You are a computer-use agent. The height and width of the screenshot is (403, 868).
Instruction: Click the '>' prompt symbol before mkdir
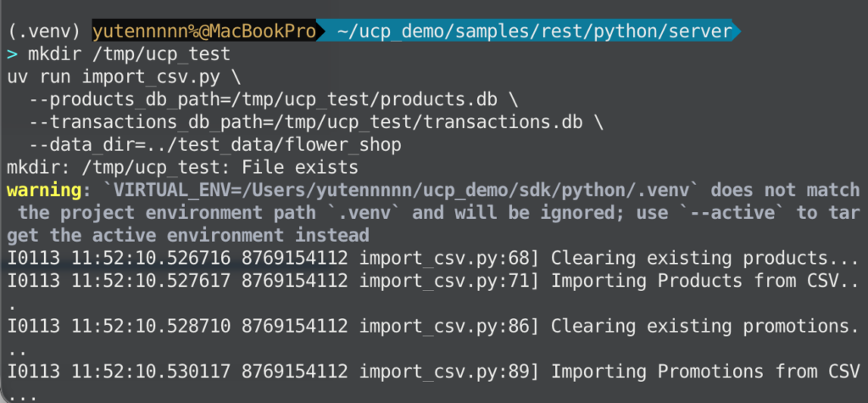pyautogui.click(x=12, y=54)
